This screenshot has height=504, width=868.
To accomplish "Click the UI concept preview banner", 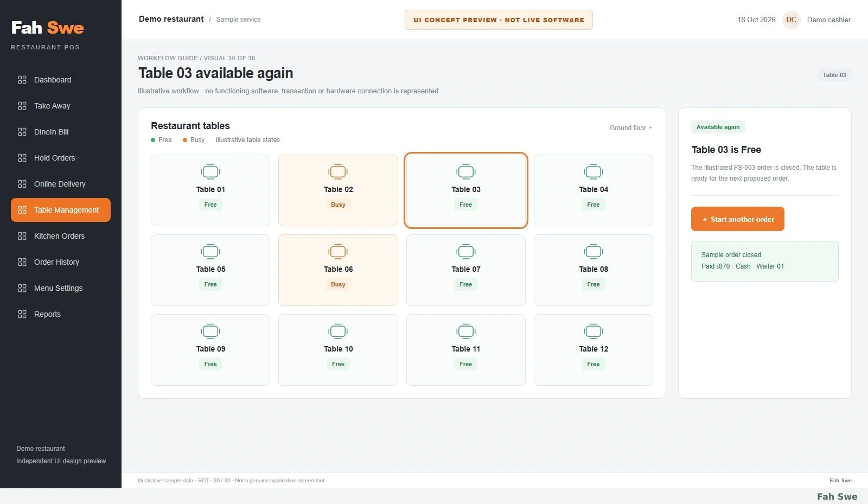I will tap(499, 20).
